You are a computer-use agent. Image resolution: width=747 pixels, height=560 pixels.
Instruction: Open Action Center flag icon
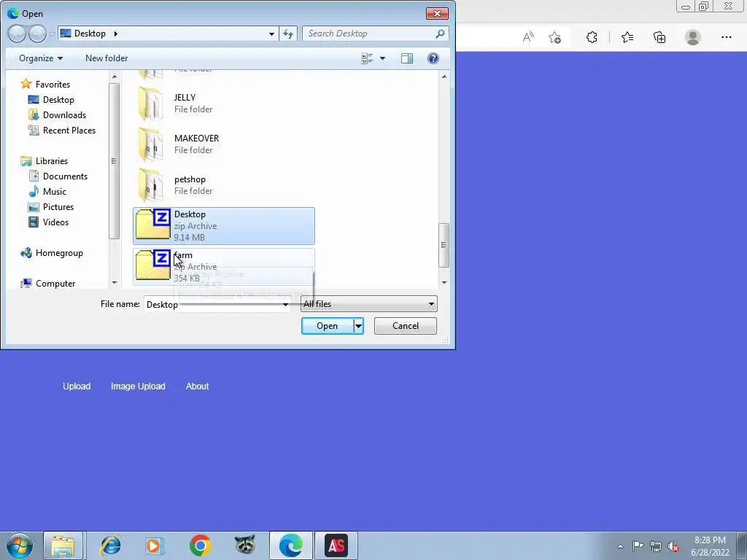(x=638, y=546)
